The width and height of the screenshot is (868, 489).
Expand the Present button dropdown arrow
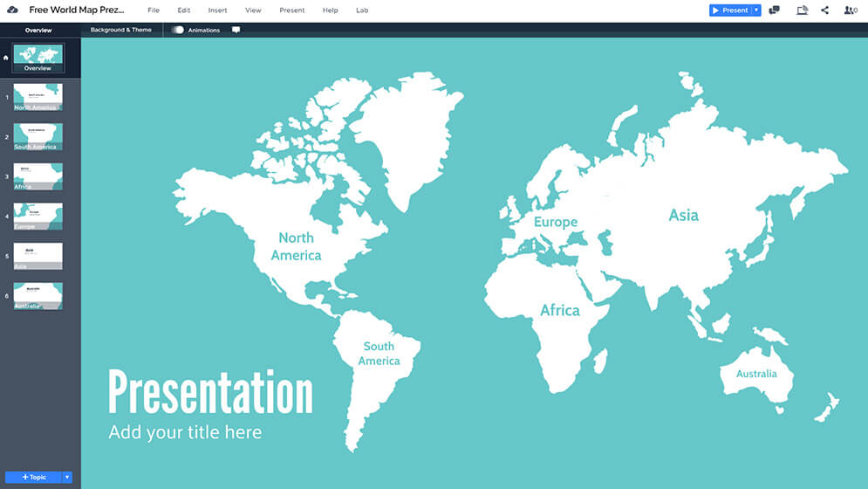click(x=756, y=10)
